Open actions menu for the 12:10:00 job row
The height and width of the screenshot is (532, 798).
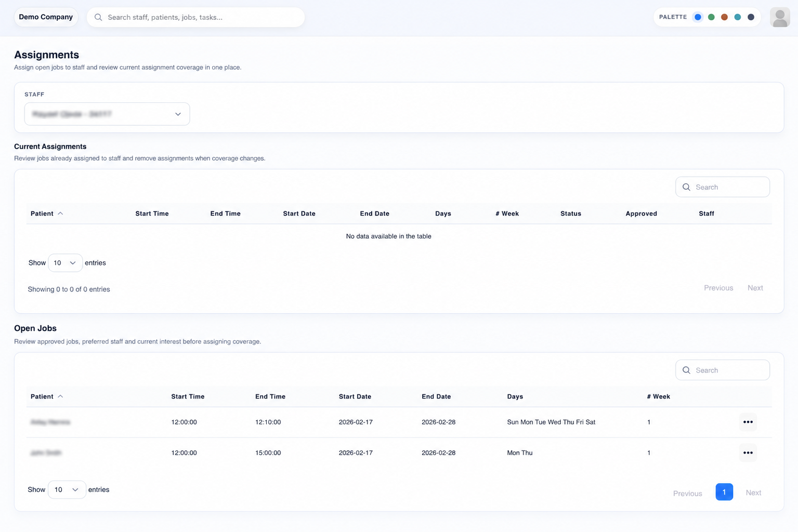(748, 422)
